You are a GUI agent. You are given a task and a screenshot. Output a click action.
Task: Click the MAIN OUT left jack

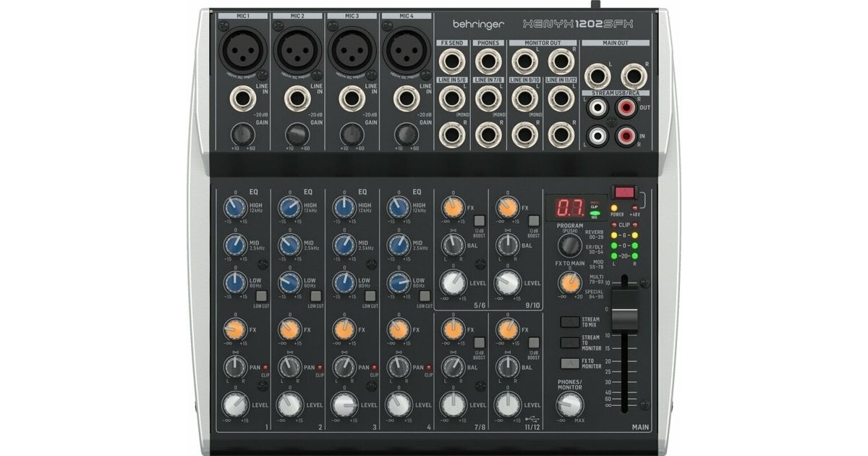point(597,75)
